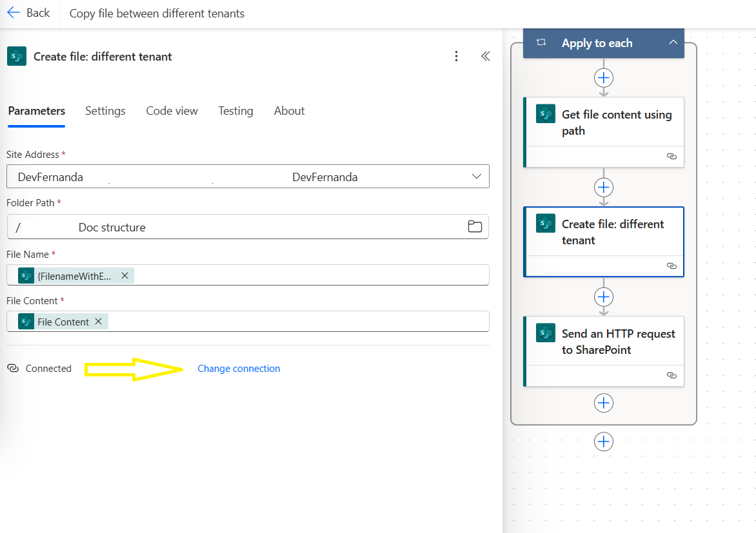Click SharePoint icon on Create file card
This screenshot has width=756, height=533.
(x=546, y=223)
